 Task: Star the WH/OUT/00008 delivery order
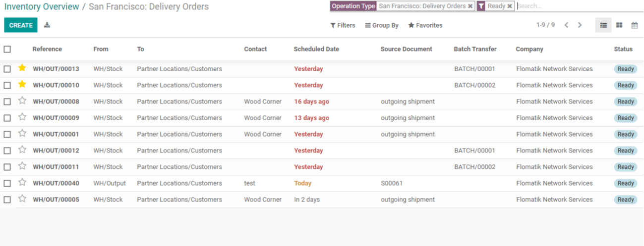point(22,100)
